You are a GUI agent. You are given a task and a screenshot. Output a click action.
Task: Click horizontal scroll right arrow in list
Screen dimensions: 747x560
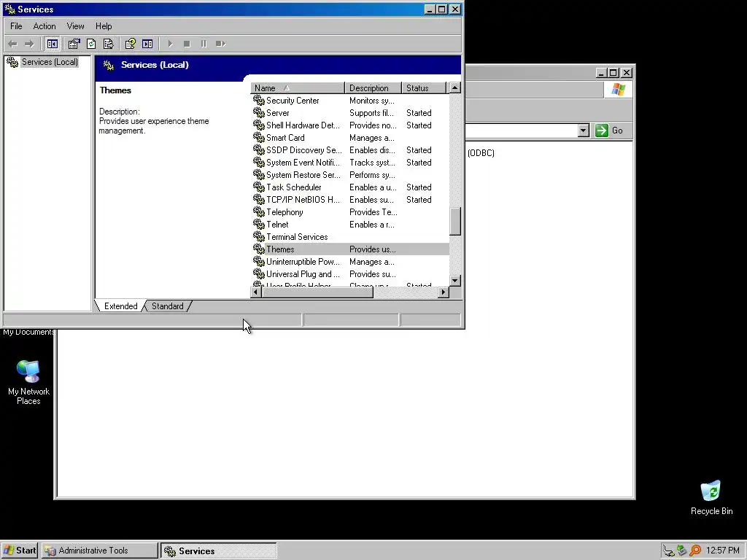click(443, 292)
